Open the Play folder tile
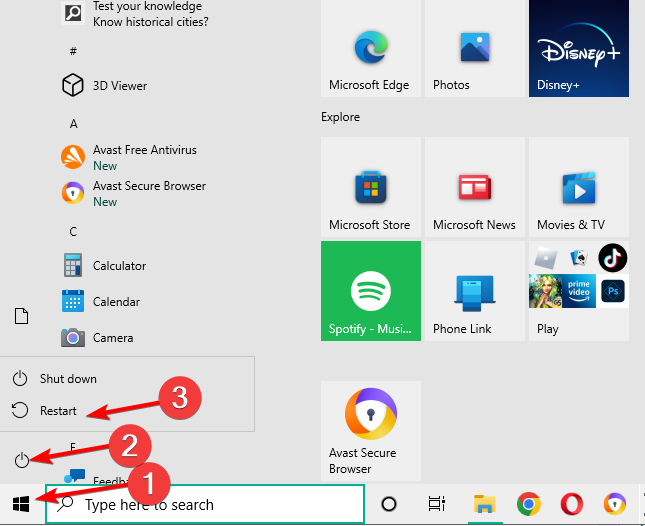The width and height of the screenshot is (645, 526). 579,291
